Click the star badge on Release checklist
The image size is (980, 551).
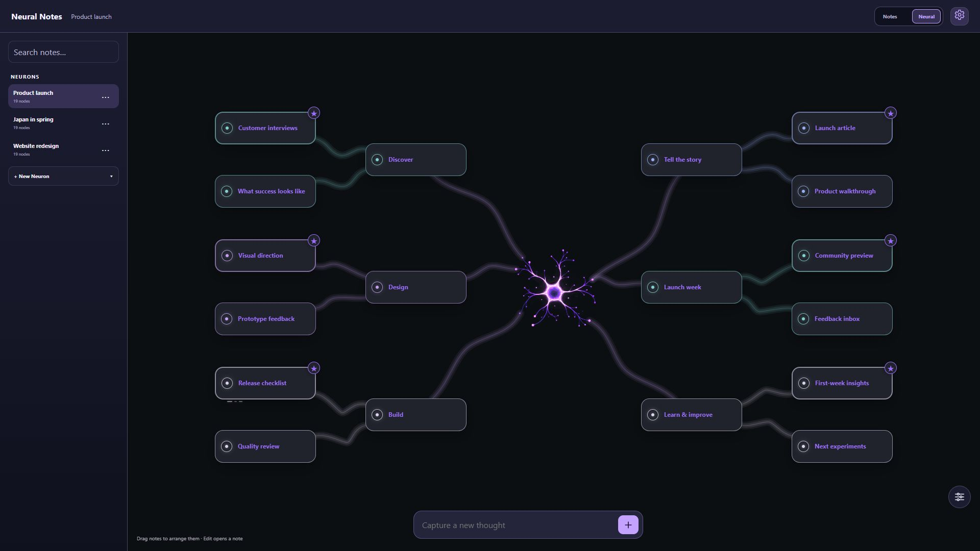314,368
